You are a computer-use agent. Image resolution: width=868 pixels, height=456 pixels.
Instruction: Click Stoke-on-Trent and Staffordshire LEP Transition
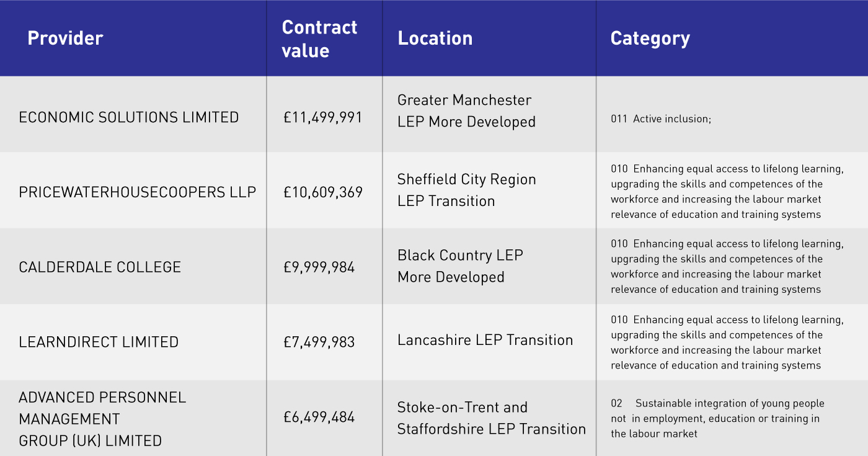pyautogui.click(x=491, y=418)
